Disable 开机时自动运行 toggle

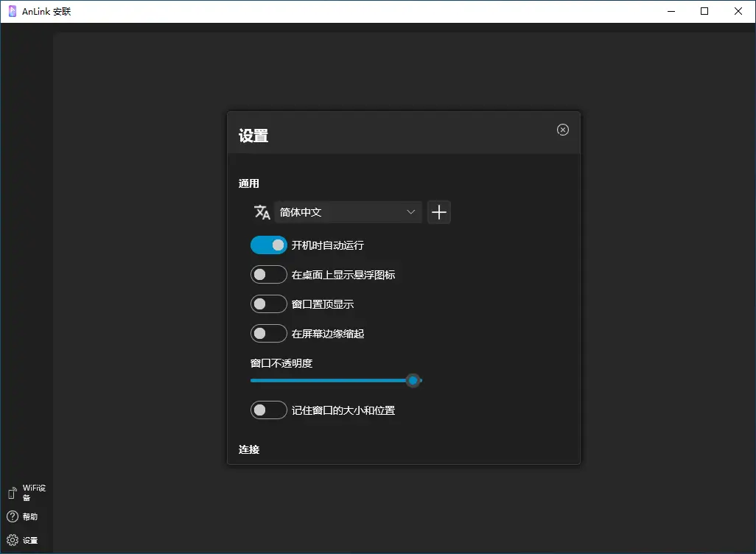pos(269,245)
